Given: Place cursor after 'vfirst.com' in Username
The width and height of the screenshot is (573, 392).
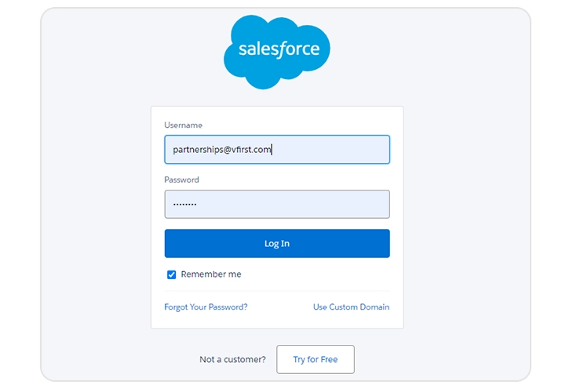Looking at the screenshot, I should (272, 149).
